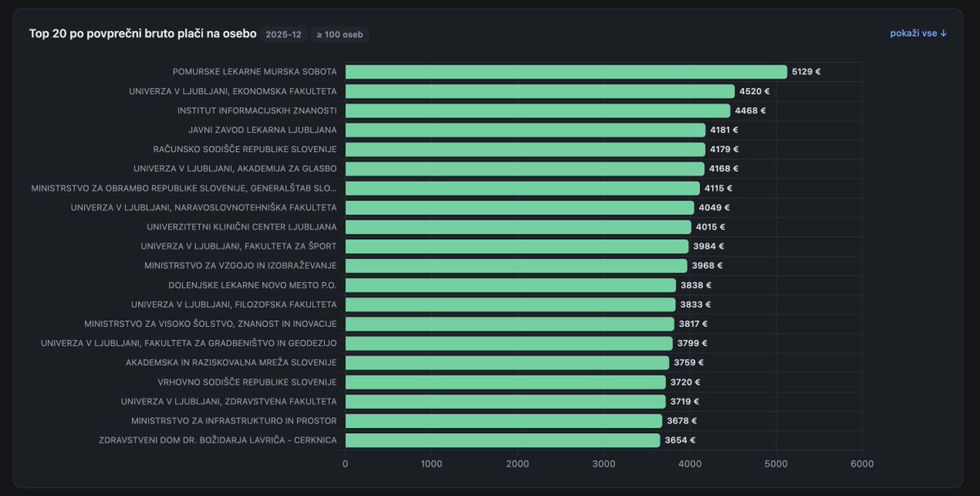Click the value '3817 €'
Screen dimensions: 980x496
pos(693,324)
